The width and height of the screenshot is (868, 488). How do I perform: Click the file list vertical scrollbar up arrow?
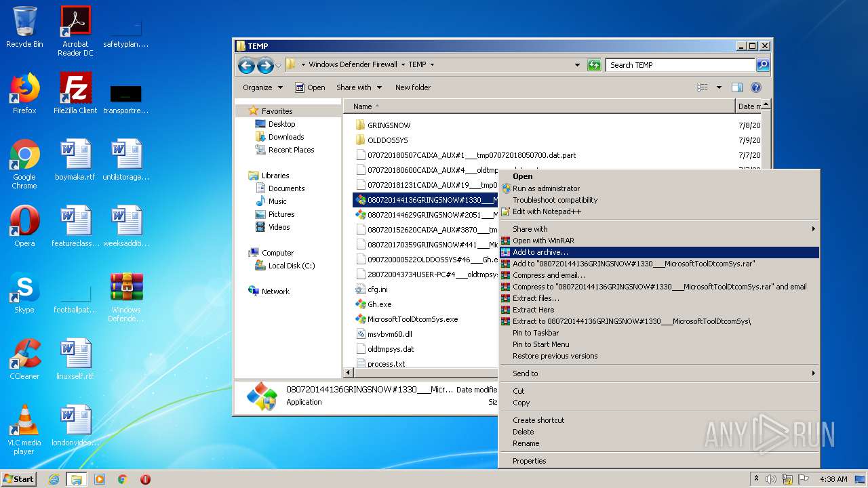coord(766,105)
